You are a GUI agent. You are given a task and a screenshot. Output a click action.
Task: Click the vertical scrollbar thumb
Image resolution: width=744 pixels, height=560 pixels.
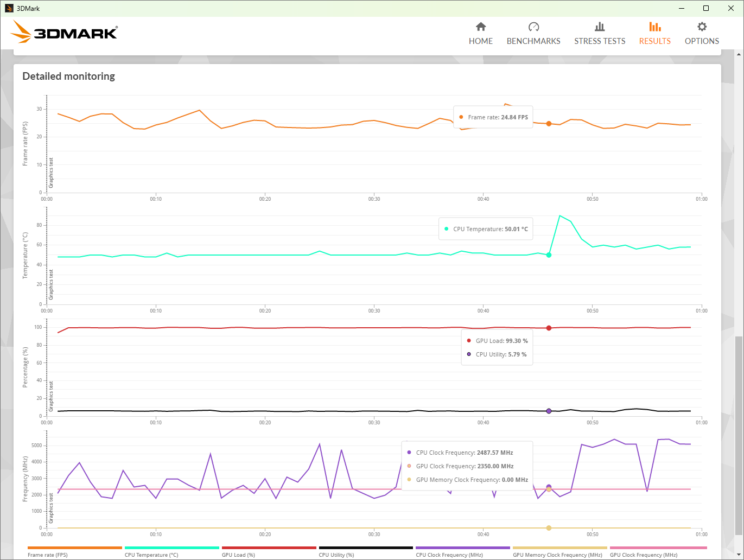[x=739, y=434]
